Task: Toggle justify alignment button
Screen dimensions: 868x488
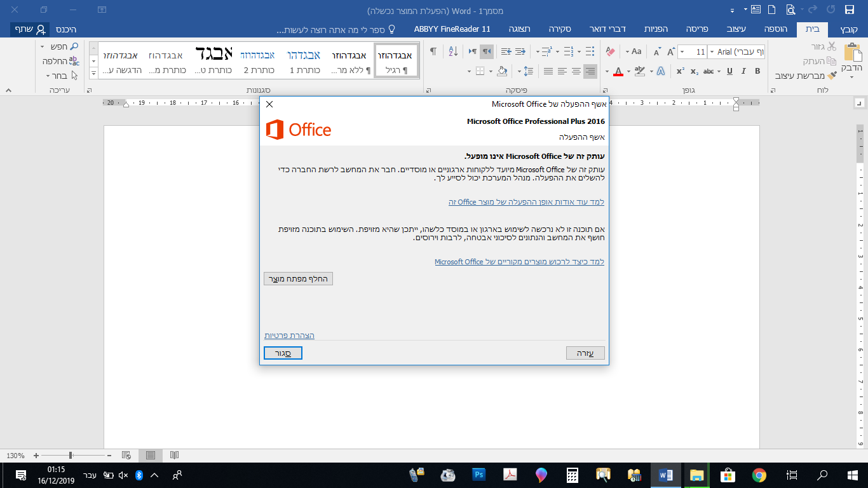Action: (x=548, y=71)
